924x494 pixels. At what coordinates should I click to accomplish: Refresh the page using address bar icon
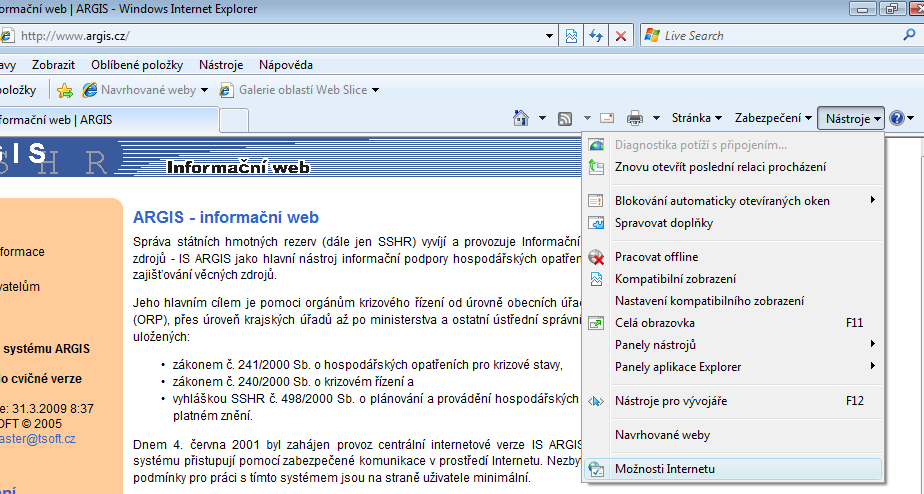pos(596,35)
